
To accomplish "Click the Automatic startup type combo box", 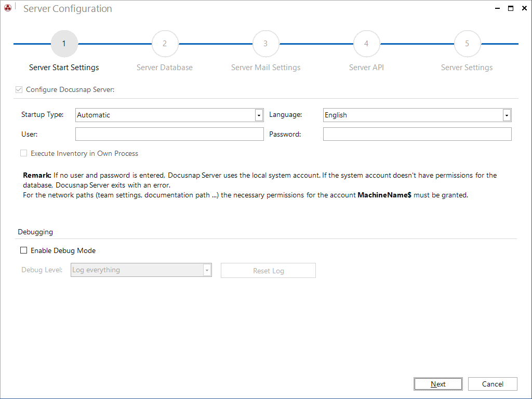I will pyautogui.click(x=169, y=115).
